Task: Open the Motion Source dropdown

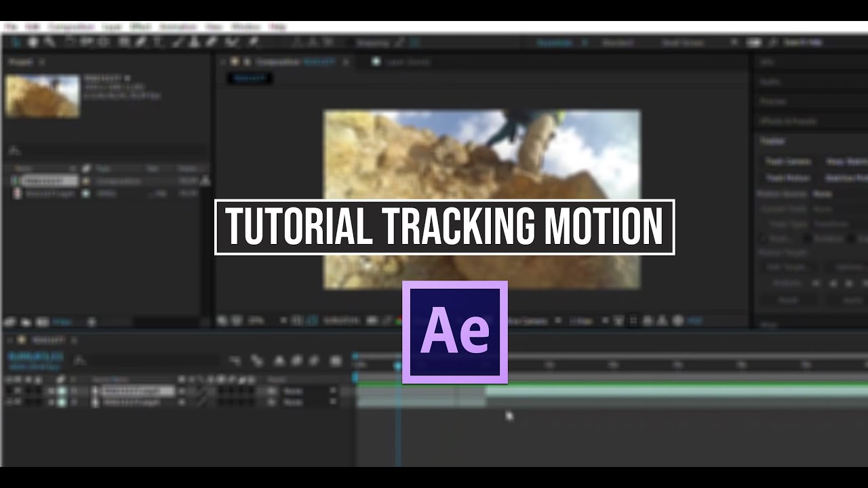Action: [x=841, y=193]
